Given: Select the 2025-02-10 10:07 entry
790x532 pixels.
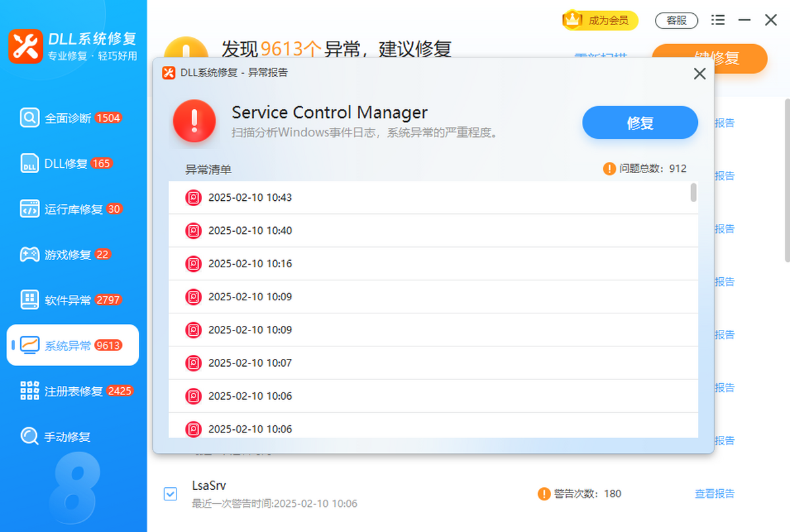Looking at the screenshot, I should coord(433,363).
